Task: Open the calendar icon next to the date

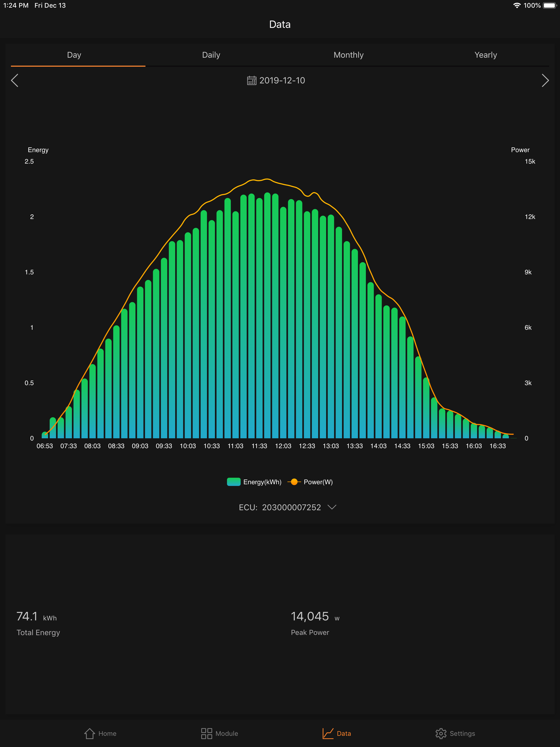Action: click(251, 80)
